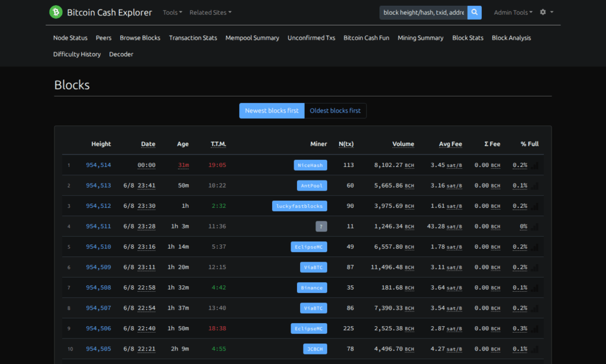The height and width of the screenshot is (364, 606).
Task: Expand the Admin Tools dropdown
Action: click(x=513, y=12)
